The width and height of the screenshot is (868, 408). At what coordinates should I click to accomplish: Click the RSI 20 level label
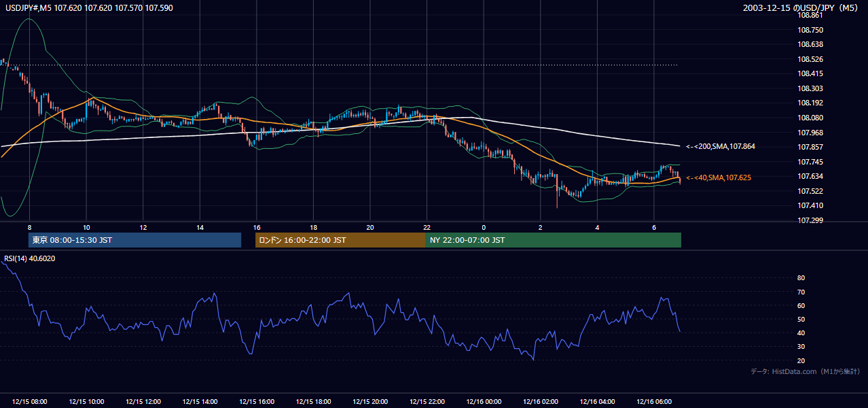(801, 360)
